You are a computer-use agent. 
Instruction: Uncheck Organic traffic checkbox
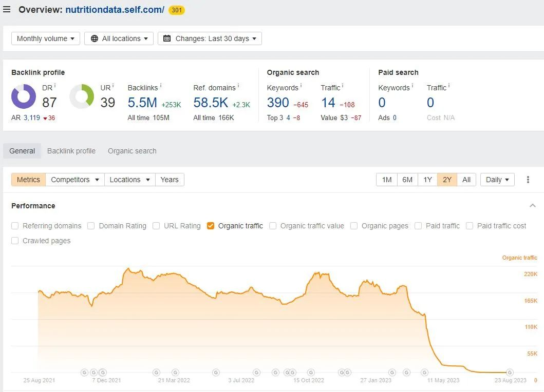tap(210, 226)
